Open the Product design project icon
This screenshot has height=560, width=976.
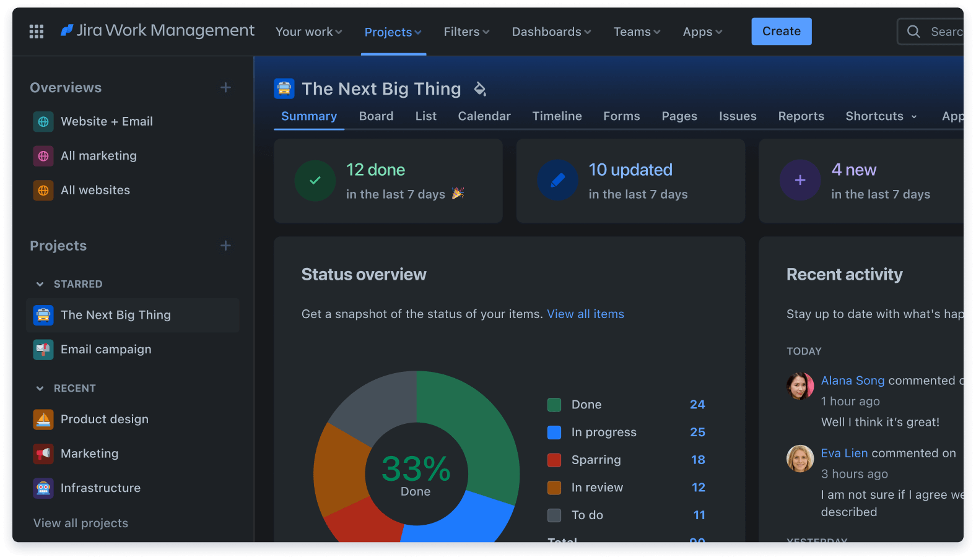click(43, 420)
